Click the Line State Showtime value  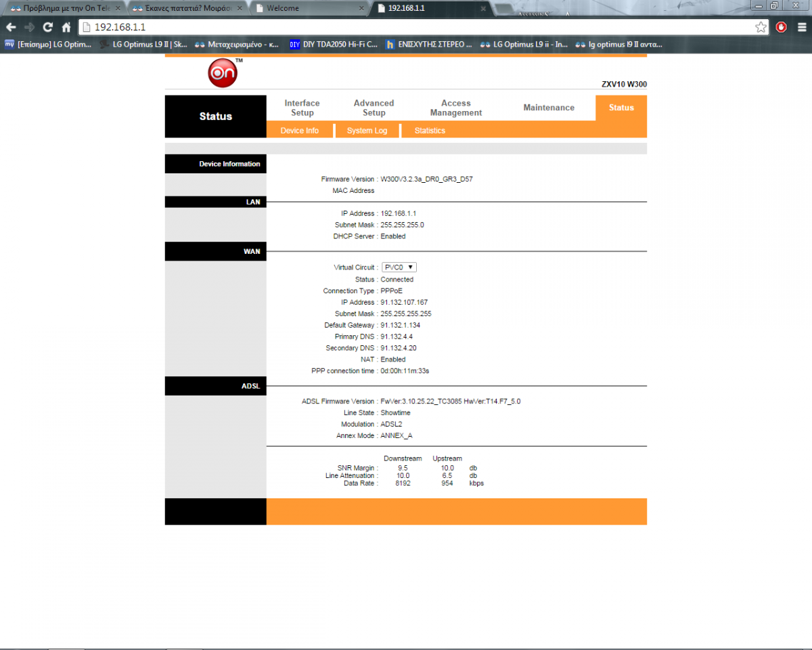395,413
